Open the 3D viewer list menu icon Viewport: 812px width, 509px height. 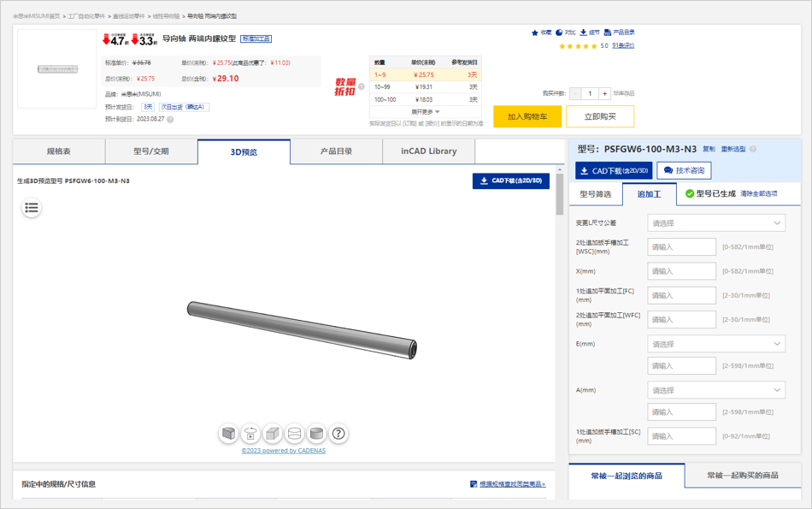coord(32,207)
